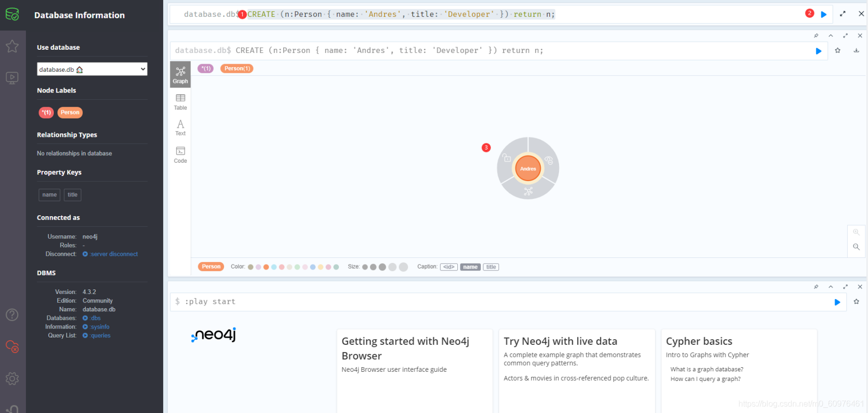
Task: Select the *(1) tag in result frame
Action: tap(206, 68)
